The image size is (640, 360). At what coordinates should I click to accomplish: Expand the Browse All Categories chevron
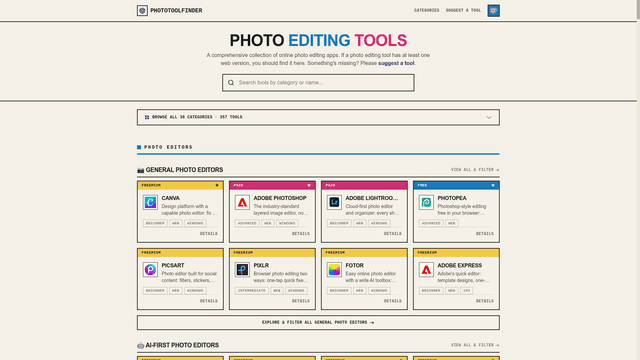click(489, 118)
